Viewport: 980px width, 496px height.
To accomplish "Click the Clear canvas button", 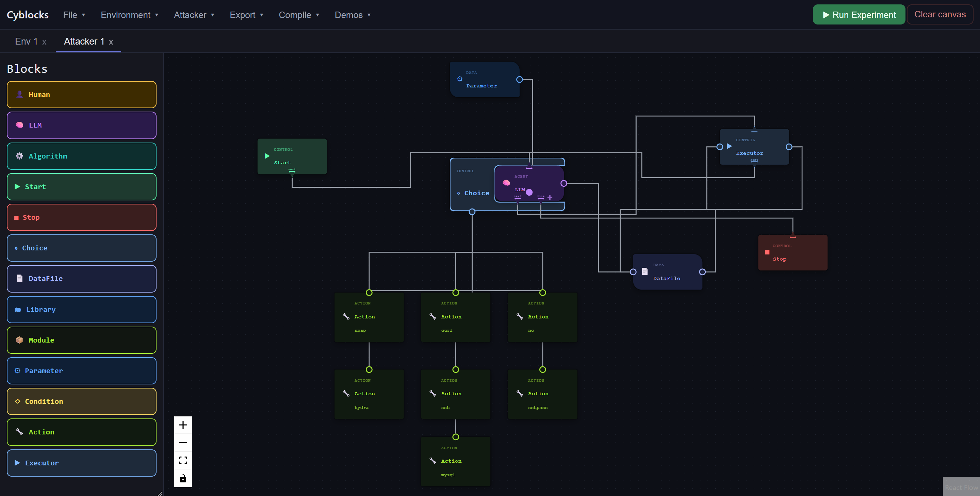I will pos(940,14).
